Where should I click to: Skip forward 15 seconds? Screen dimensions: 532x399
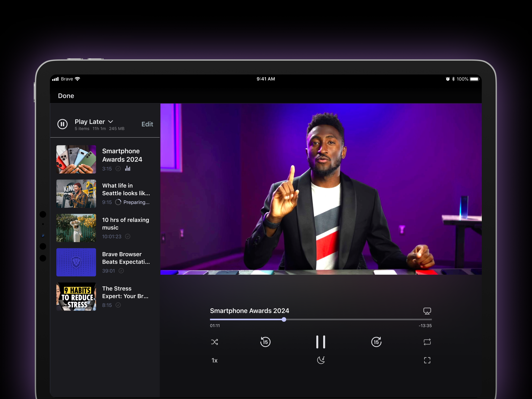[376, 342]
